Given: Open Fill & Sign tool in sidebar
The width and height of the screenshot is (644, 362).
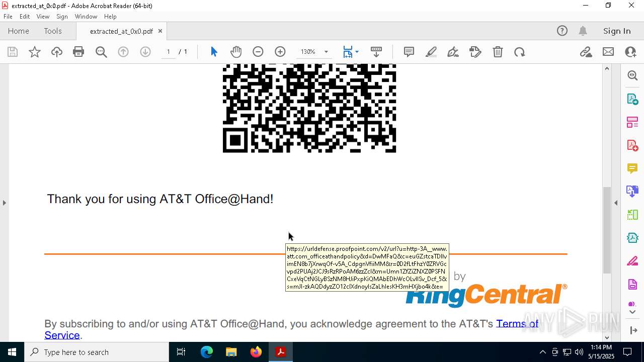Looking at the screenshot, I should (632, 261).
